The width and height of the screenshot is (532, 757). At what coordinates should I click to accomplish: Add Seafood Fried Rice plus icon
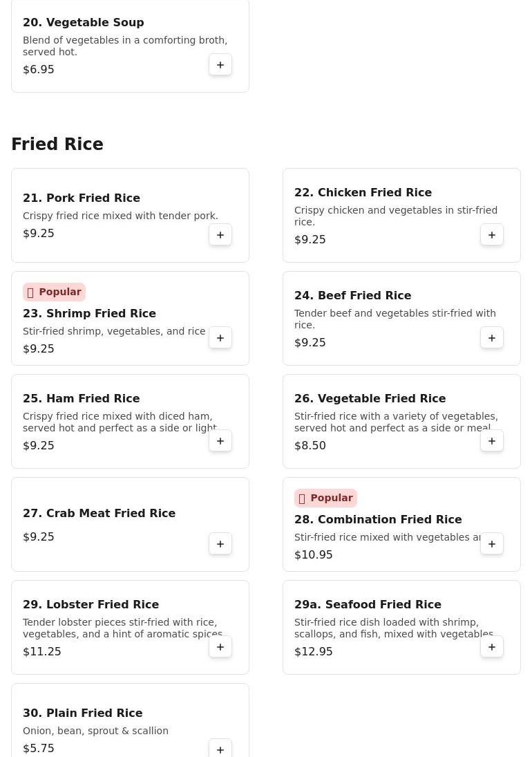(491, 646)
